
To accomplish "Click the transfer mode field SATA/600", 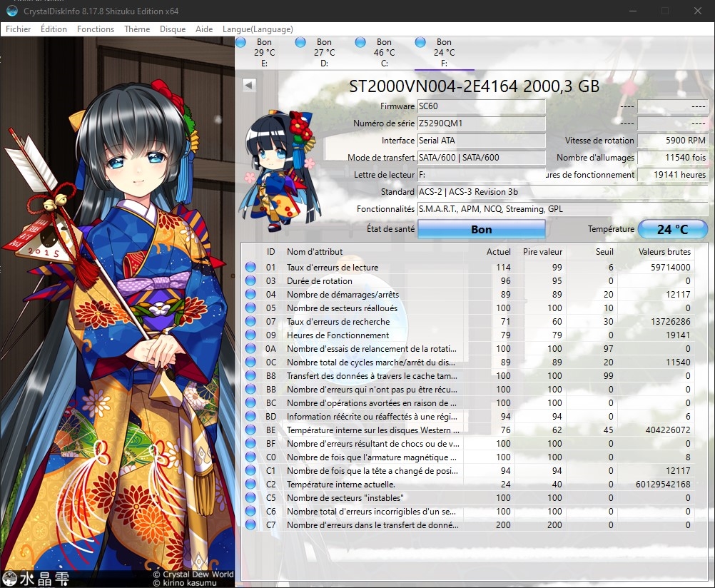I will pyautogui.click(x=482, y=158).
